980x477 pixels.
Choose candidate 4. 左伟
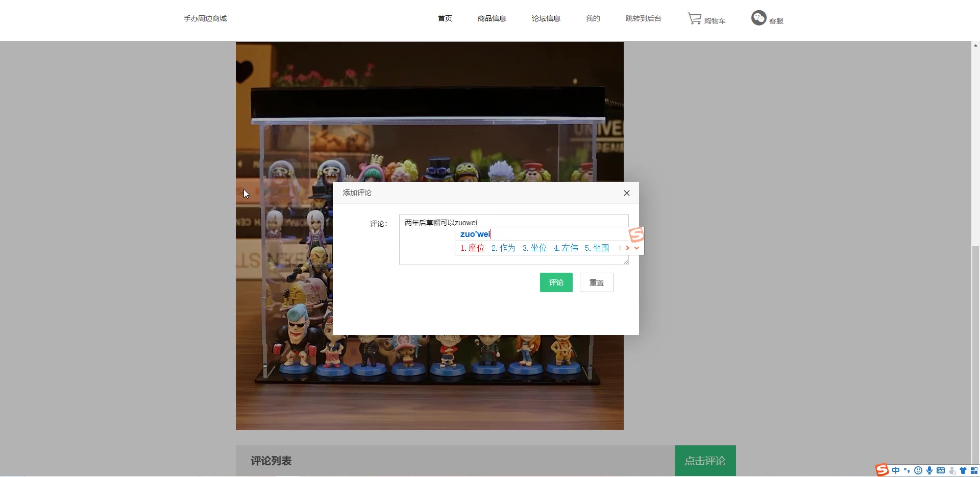(566, 248)
